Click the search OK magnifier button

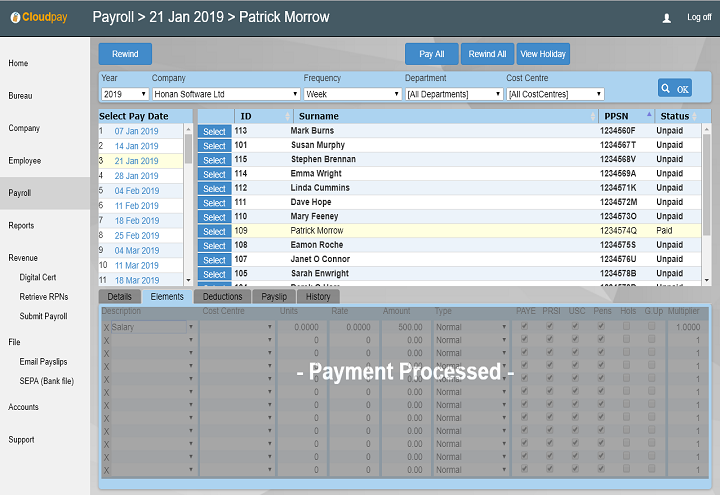tap(674, 88)
